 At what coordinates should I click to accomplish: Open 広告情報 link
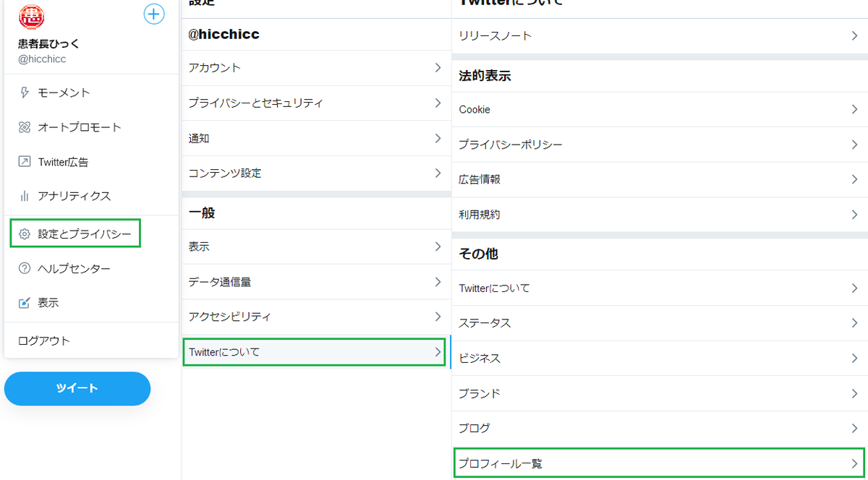660,179
